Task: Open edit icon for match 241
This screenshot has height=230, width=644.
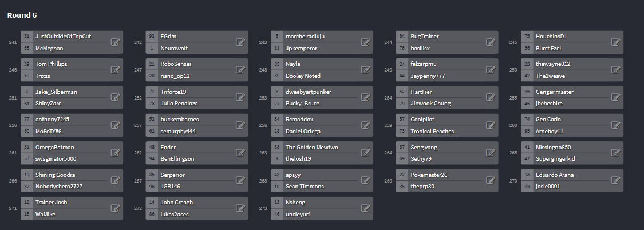Action: (116, 42)
